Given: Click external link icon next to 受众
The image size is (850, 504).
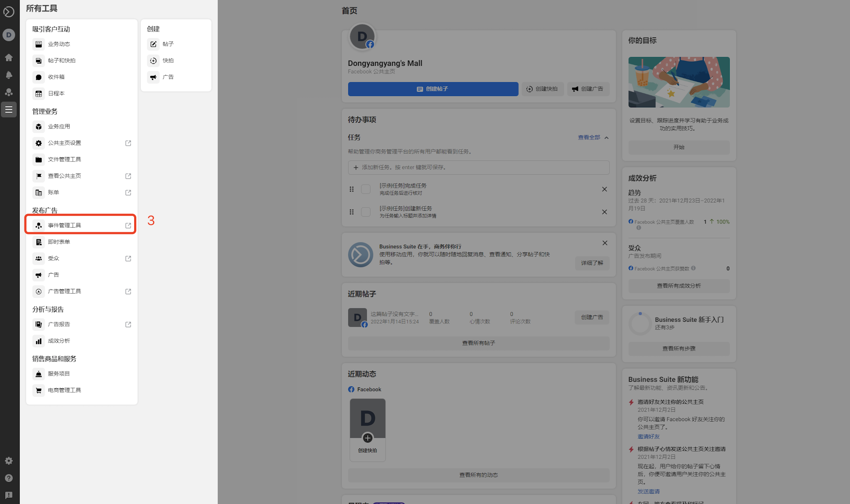Looking at the screenshot, I should [x=128, y=259].
